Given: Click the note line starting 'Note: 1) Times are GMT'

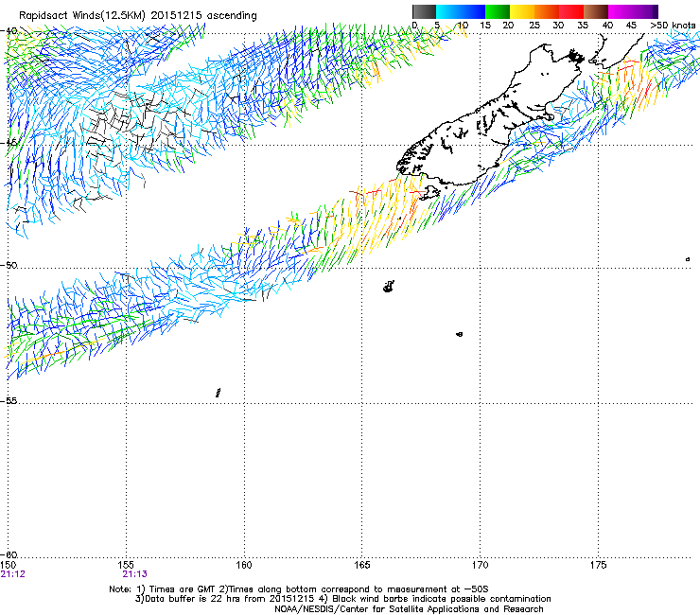Looking at the screenshot, I should (299, 589).
